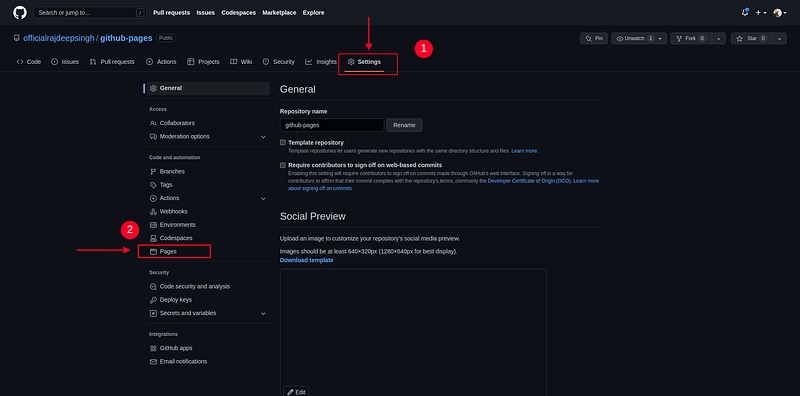Screen dimensions: 800x396
Task: Switch to the Code tab
Action: tap(29, 62)
